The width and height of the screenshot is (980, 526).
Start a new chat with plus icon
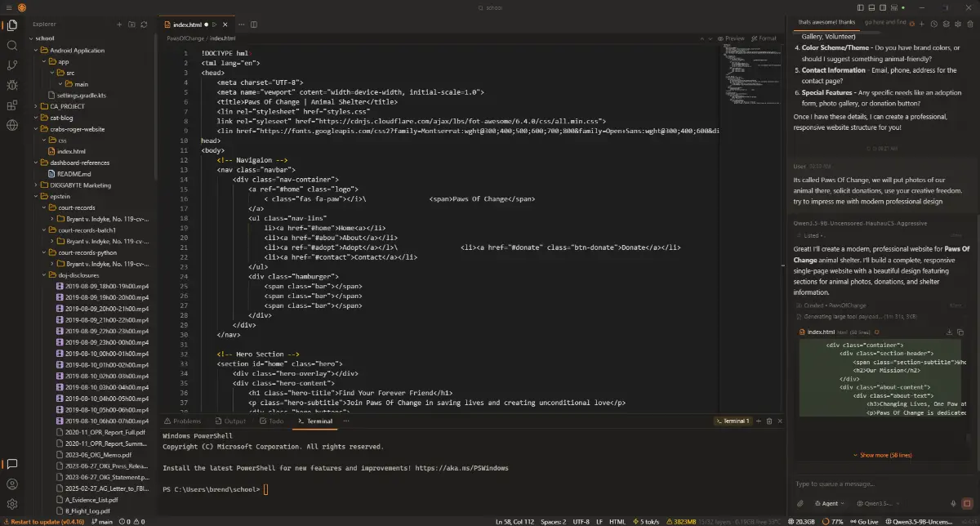coord(923,25)
